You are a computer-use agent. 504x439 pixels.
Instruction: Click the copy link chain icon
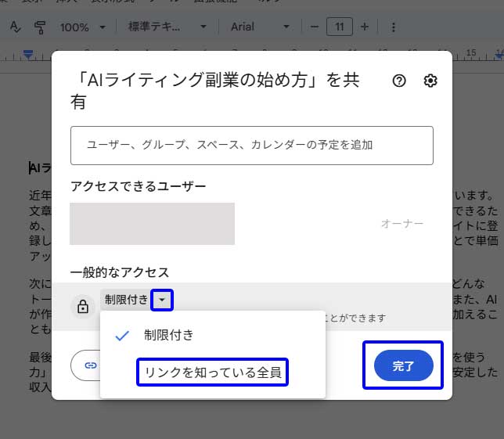91,365
